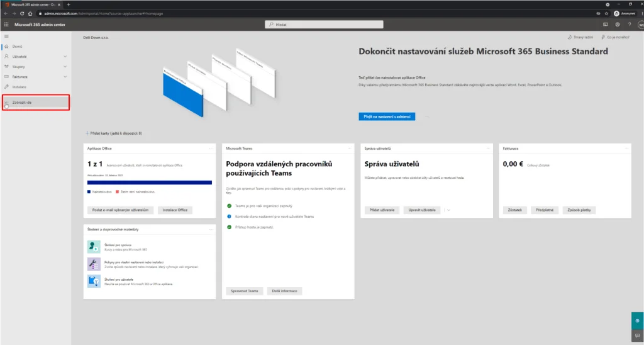This screenshot has width=644, height=345.
Task: Go to browser home page
Action: tap(30, 14)
